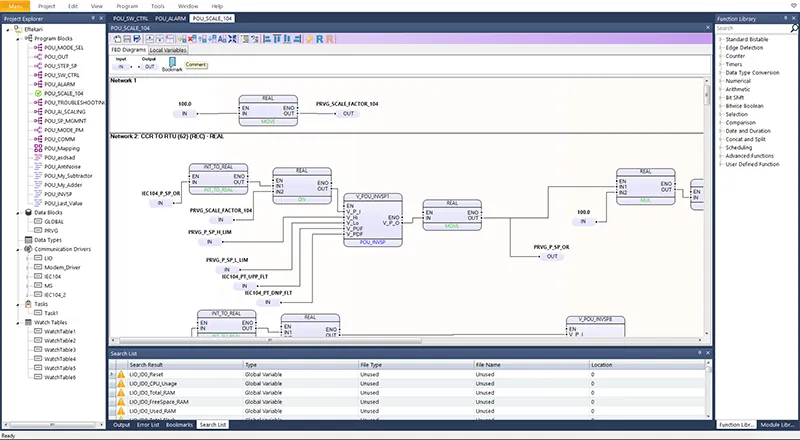Screen dimensions: 800x440
Task: Click the align top edges toolbar icon
Action: pos(277,39)
